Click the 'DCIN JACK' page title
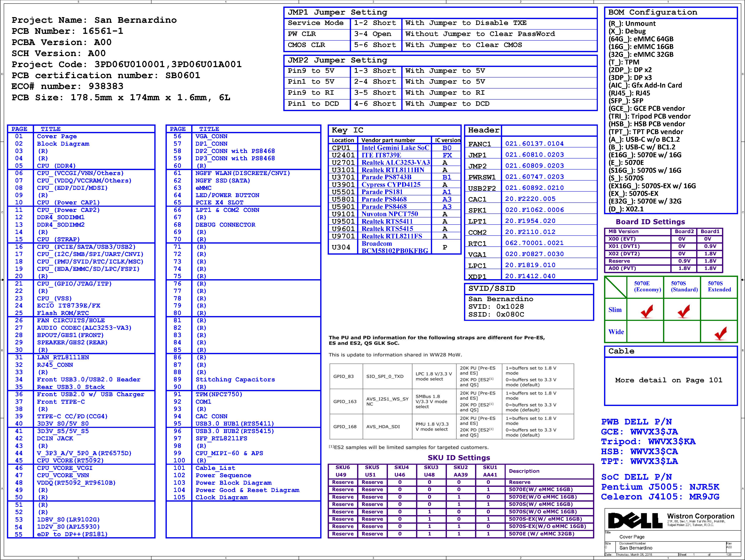Screen dimensions: 745x560 (55, 439)
